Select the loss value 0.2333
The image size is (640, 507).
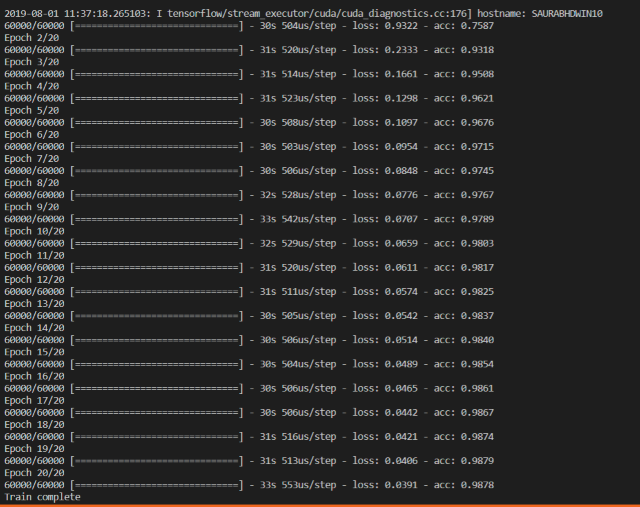point(401,50)
